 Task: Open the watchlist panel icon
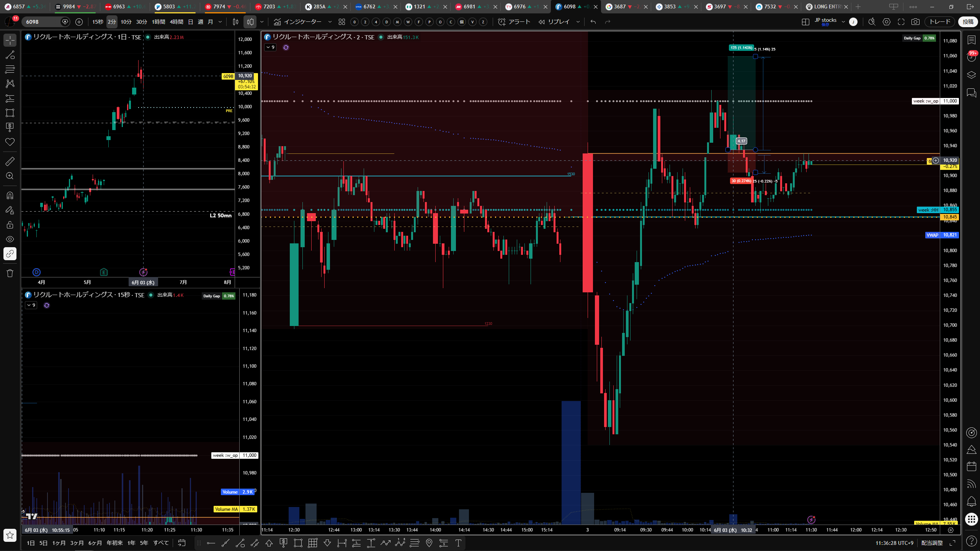tap(971, 40)
